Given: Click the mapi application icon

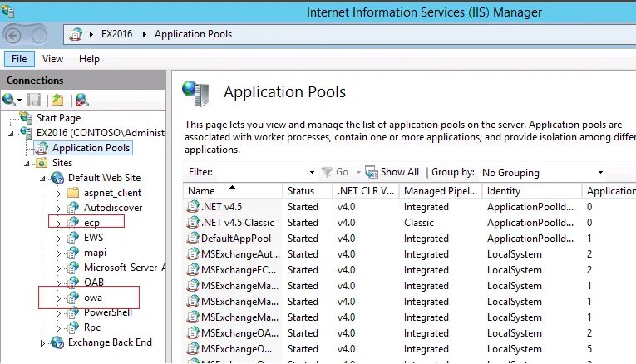Looking at the screenshot, I should tap(73, 253).
